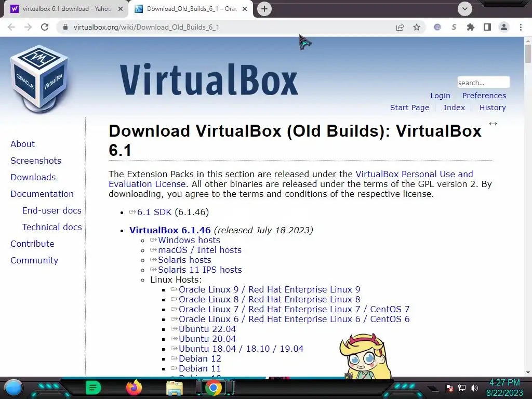Click the address bar URL
532x399 pixels.
[146, 27]
